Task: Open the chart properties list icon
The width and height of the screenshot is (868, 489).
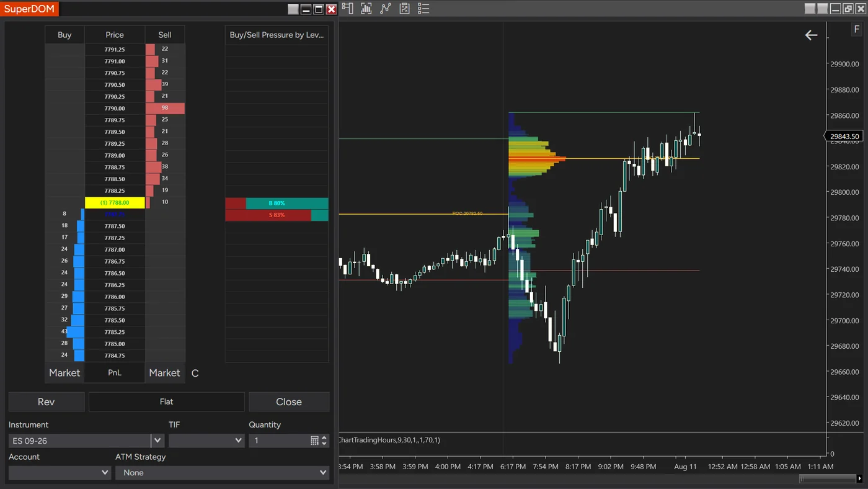Action: tap(423, 9)
